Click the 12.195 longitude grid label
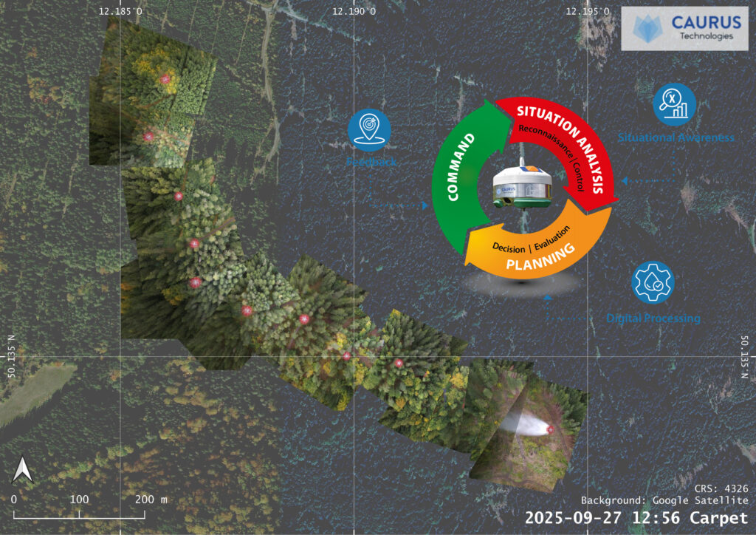Image resolution: width=756 pixels, height=535 pixels. point(587,11)
